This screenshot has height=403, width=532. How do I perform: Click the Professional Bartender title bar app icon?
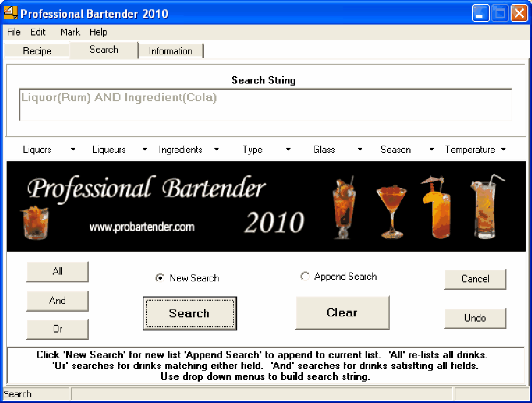click(10, 13)
